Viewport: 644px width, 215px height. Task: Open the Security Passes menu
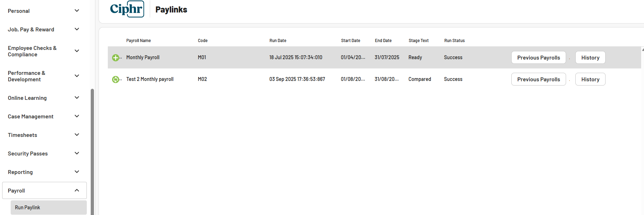pyautogui.click(x=28, y=154)
